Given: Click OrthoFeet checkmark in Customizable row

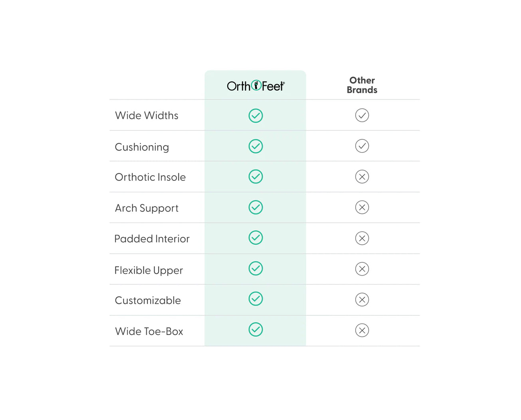Looking at the screenshot, I should pos(256,299).
